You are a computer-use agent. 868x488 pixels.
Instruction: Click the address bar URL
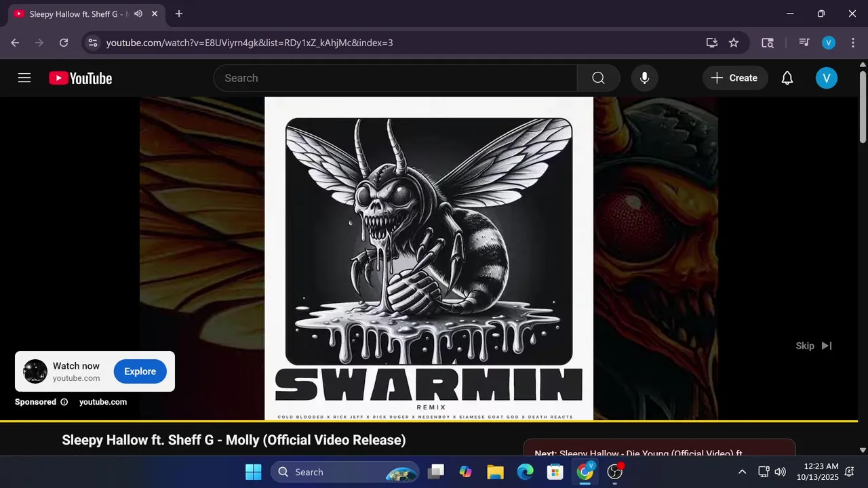pyautogui.click(x=250, y=43)
